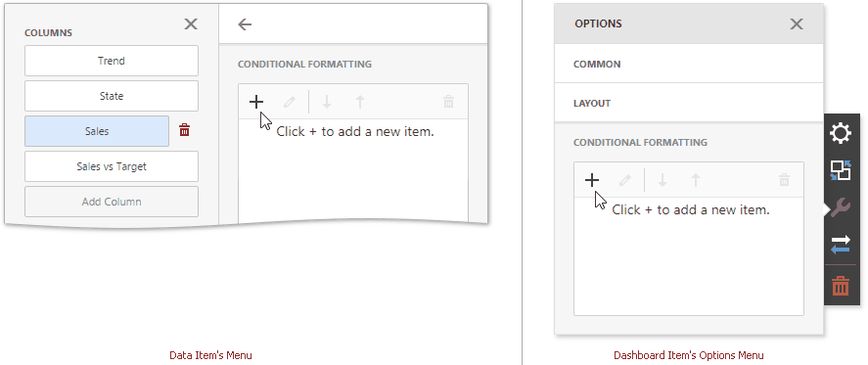Click move up arrow in Options formatting toolbar
Viewport: 868px width, 365px height.
[x=696, y=180]
